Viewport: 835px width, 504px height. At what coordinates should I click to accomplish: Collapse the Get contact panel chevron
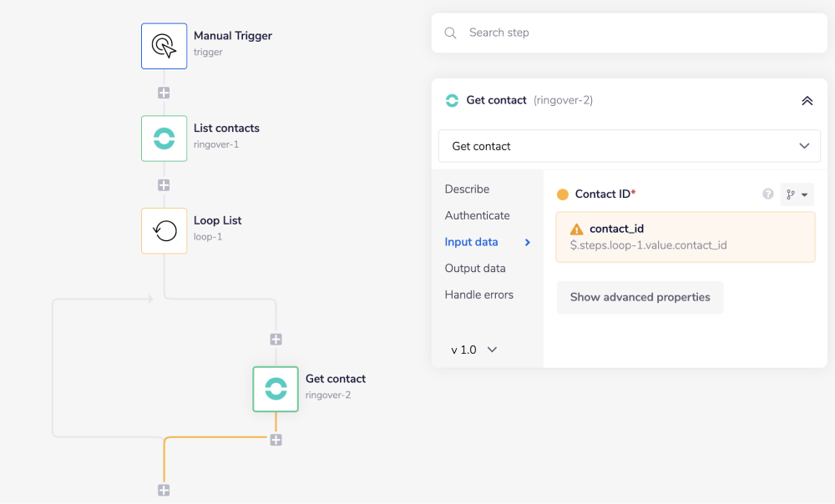[x=807, y=100]
